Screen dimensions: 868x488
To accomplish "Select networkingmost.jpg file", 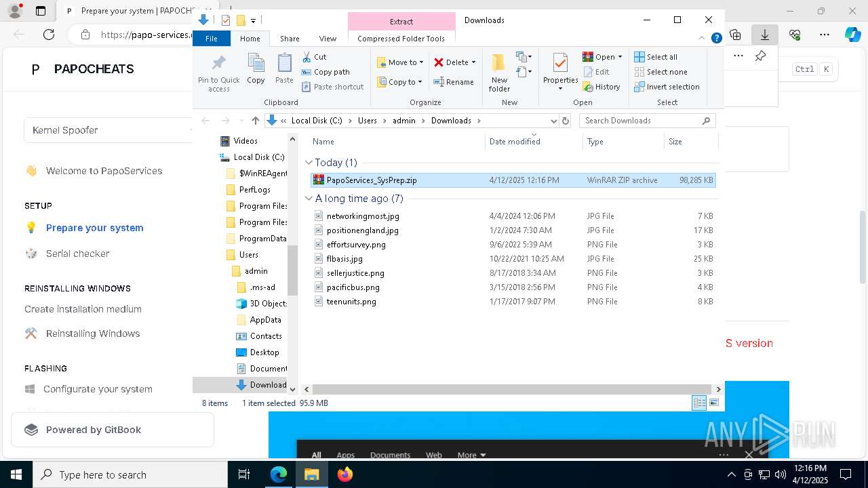I will point(513,216).
